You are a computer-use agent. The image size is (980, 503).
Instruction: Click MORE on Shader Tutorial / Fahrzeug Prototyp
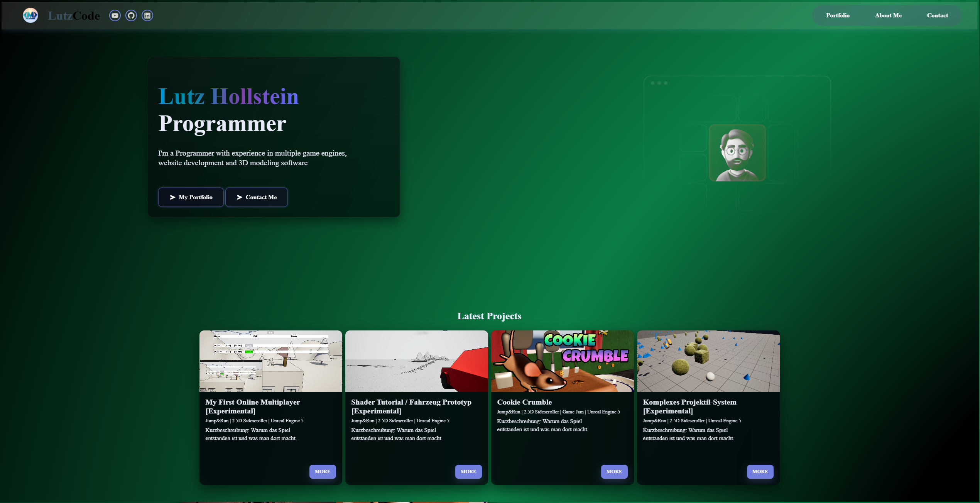[468, 471]
